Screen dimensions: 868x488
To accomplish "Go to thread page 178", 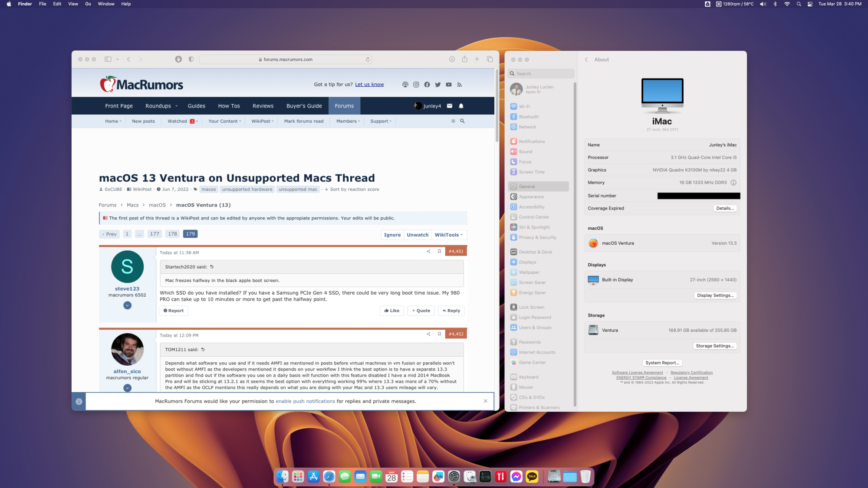I will 172,234.
